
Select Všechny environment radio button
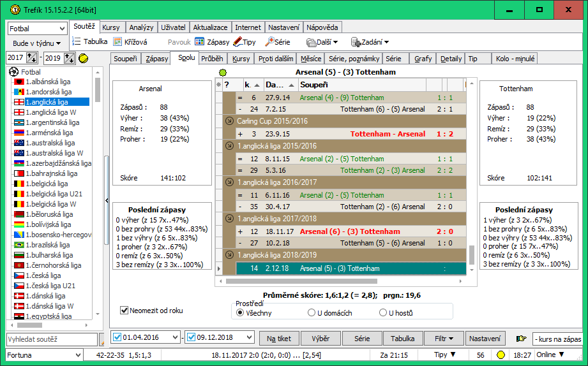(240, 312)
